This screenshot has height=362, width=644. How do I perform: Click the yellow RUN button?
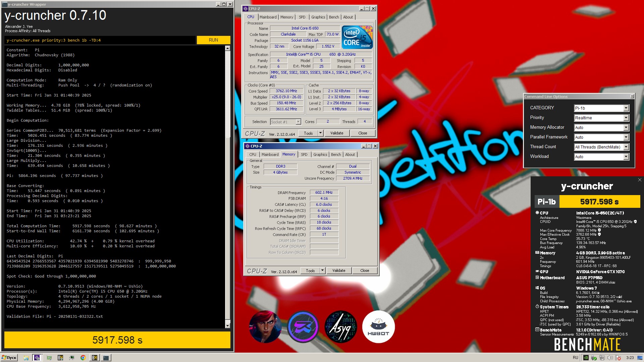[213, 40]
